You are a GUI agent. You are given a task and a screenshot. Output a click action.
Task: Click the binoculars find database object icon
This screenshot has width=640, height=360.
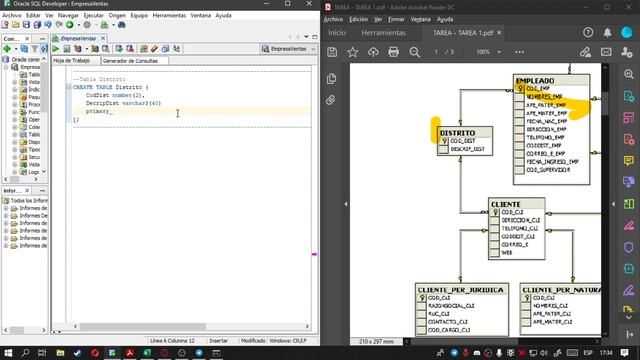122,25
